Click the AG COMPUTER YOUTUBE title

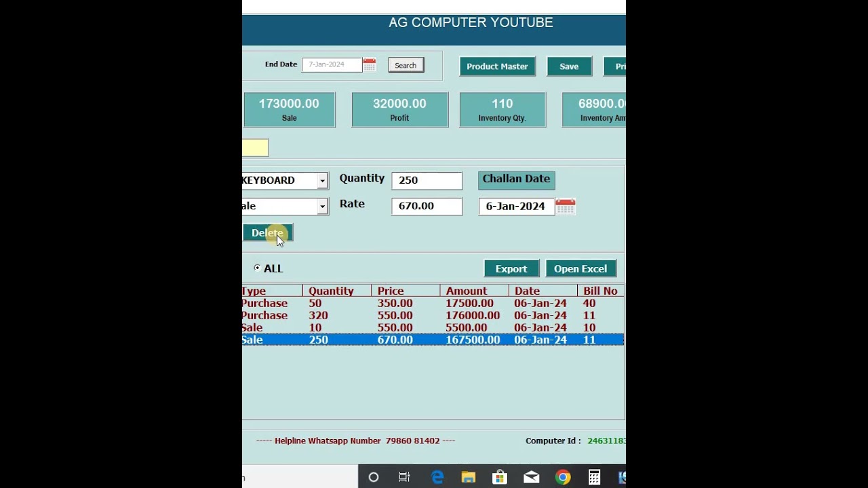(x=471, y=22)
